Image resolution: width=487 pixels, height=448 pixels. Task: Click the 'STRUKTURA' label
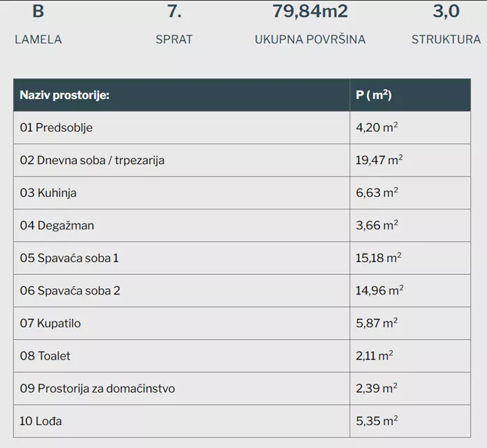[446, 40]
